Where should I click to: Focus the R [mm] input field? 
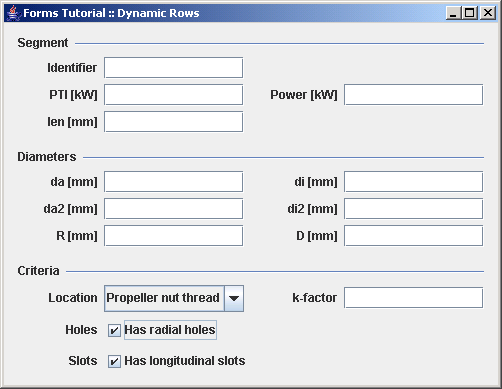pyautogui.click(x=173, y=236)
